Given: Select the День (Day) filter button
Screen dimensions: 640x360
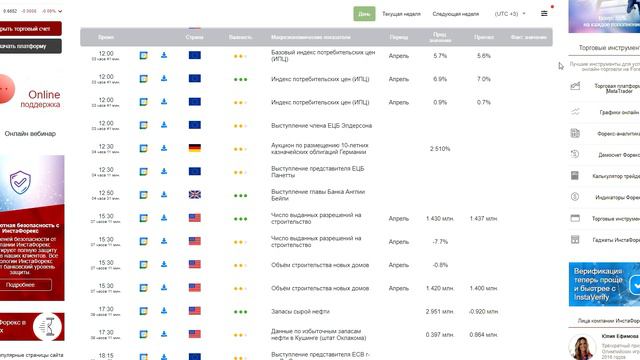Looking at the screenshot, I should (364, 14).
